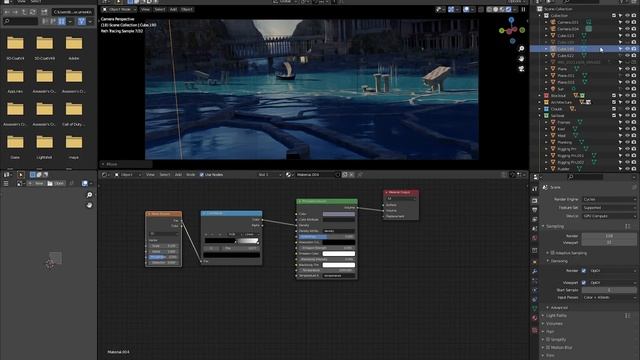Expand the Light Paths panel

tap(543, 316)
